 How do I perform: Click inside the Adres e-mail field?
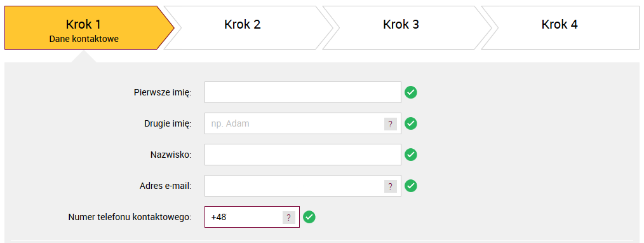pos(303,186)
